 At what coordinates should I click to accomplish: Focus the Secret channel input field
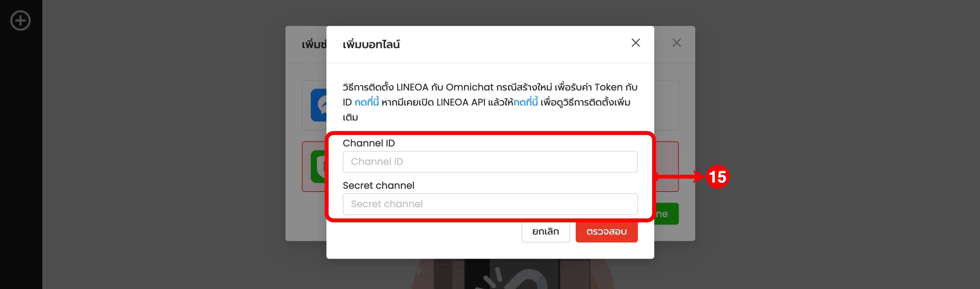point(490,204)
